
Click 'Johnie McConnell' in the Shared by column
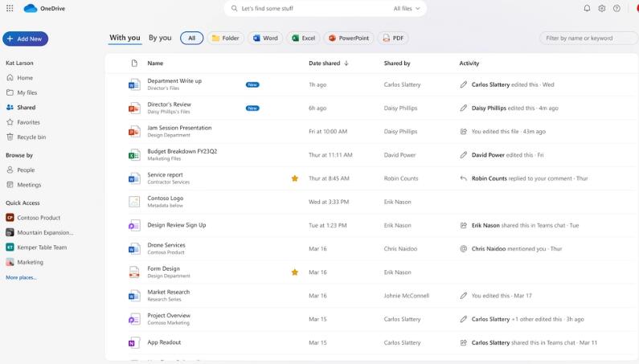point(406,296)
